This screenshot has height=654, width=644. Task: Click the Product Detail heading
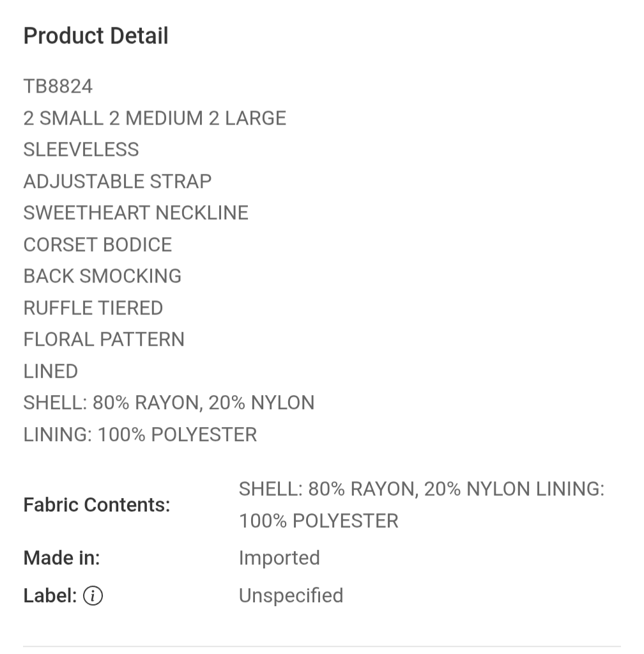point(96,35)
